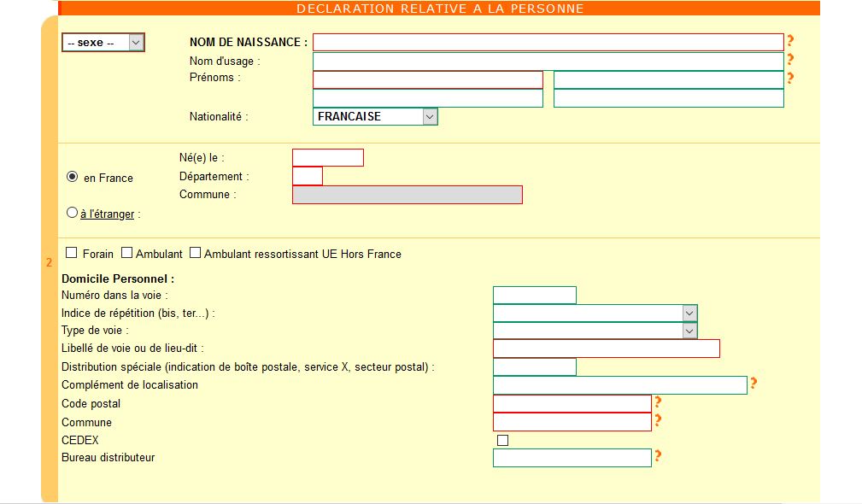Image resolution: width=862 pixels, height=504 pixels.
Task: Open help icon beside Nom de naissance
Action: pyautogui.click(x=790, y=40)
